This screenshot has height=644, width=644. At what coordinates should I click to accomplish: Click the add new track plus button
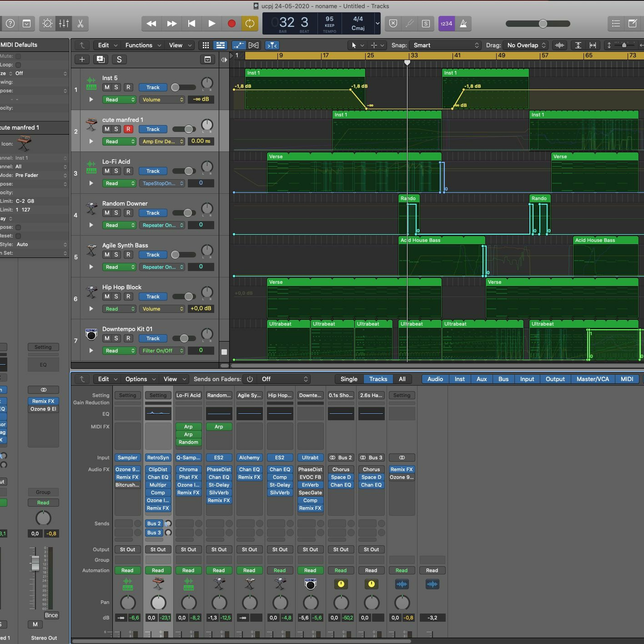[82, 59]
